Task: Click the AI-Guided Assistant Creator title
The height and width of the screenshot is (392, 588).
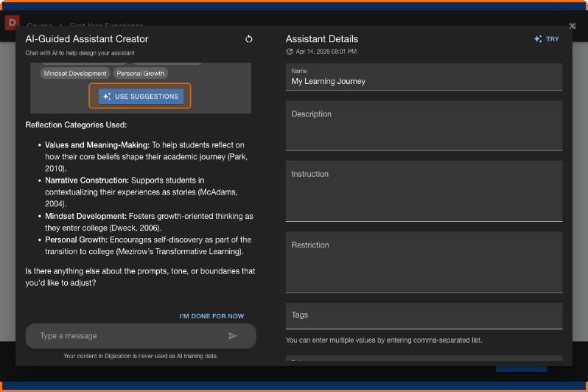Action: pos(87,39)
